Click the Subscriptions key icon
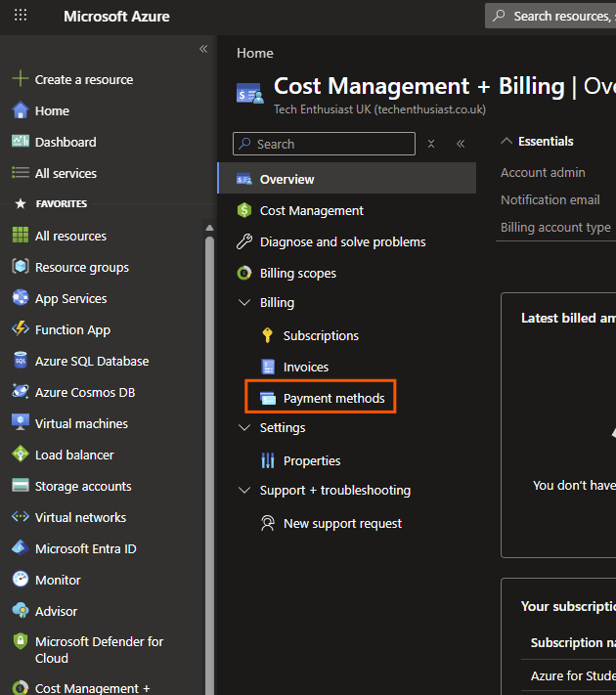This screenshot has width=616, height=695. (x=267, y=335)
